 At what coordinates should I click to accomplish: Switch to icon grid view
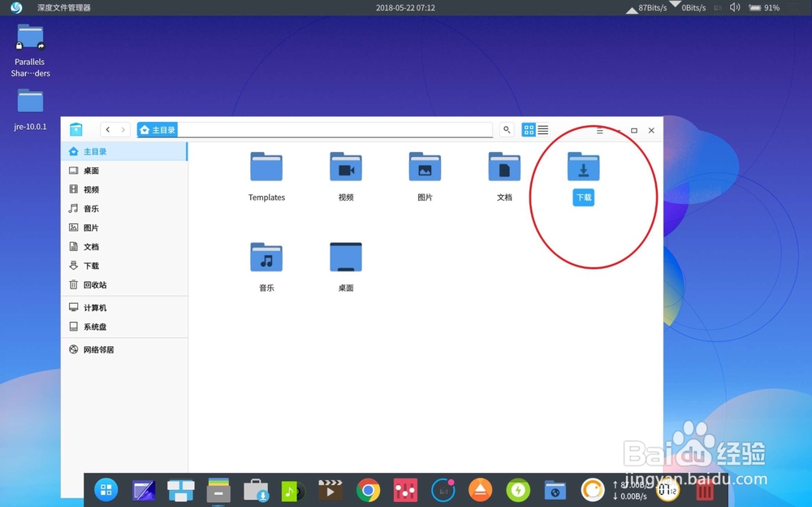pos(529,130)
